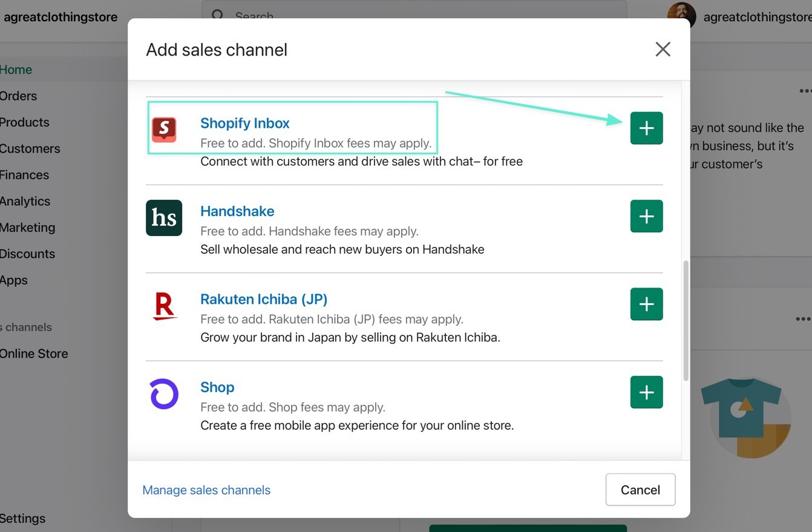The image size is (812, 532).
Task: Click the Handshake hs logo
Action: (x=164, y=217)
